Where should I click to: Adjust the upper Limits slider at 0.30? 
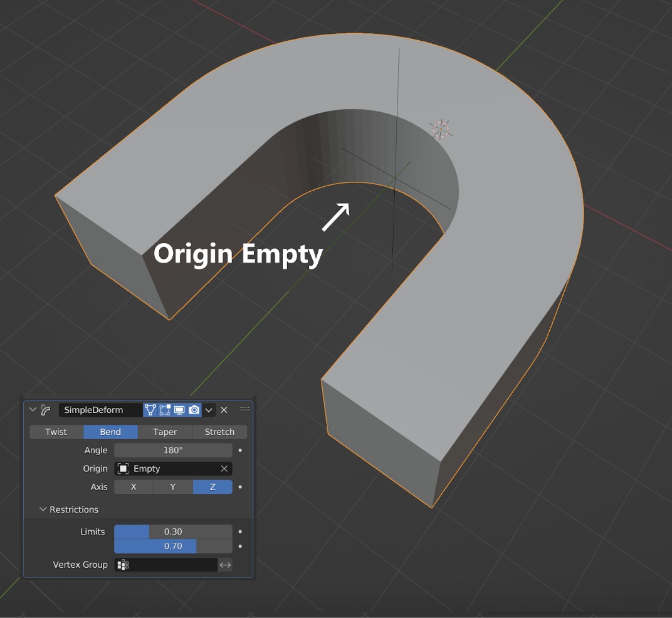tap(174, 532)
